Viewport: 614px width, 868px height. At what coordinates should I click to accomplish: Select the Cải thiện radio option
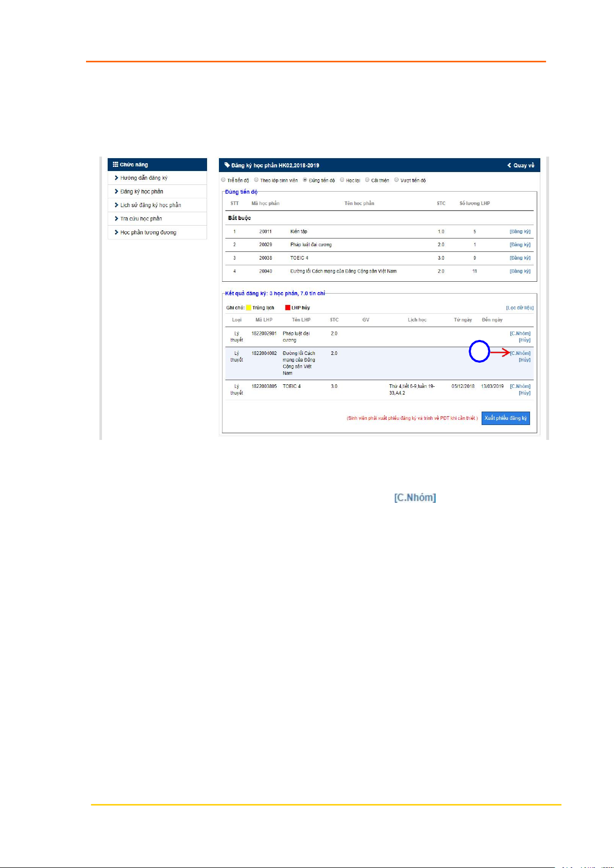367,180
